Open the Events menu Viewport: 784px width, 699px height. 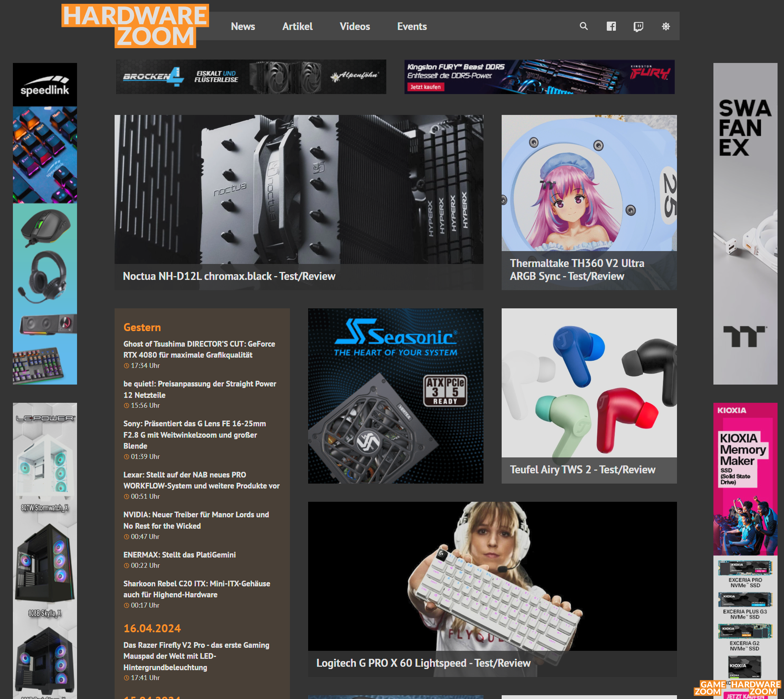click(x=412, y=26)
